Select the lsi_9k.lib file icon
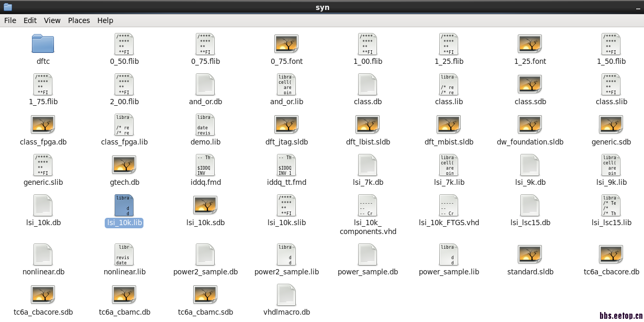Image resolution: width=644 pixels, height=322 pixels. point(611,165)
